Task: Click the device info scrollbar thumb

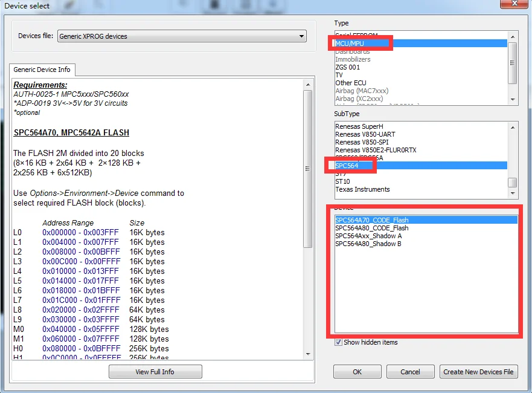Action: click(308, 169)
